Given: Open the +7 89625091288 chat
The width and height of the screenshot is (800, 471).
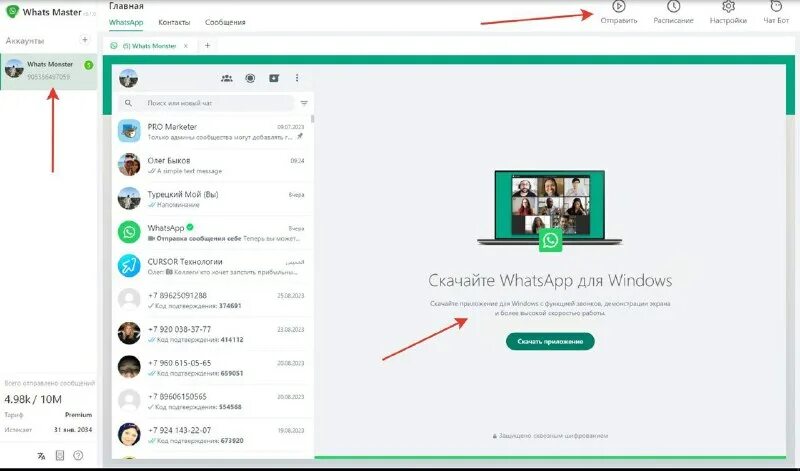Looking at the screenshot, I should (212, 300).
